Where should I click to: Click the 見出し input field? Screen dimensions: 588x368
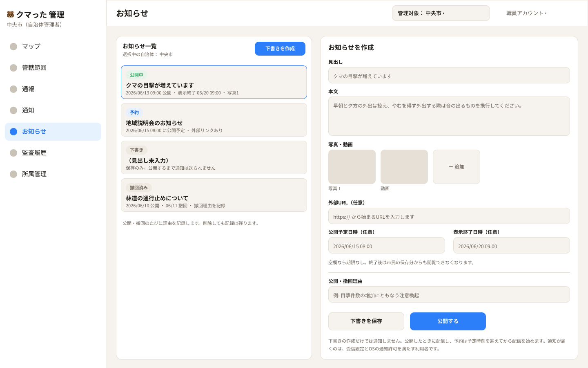(449, 76)
